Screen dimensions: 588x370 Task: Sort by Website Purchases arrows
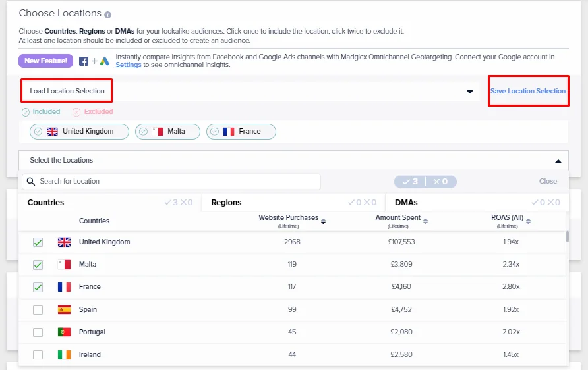point(323,221)
